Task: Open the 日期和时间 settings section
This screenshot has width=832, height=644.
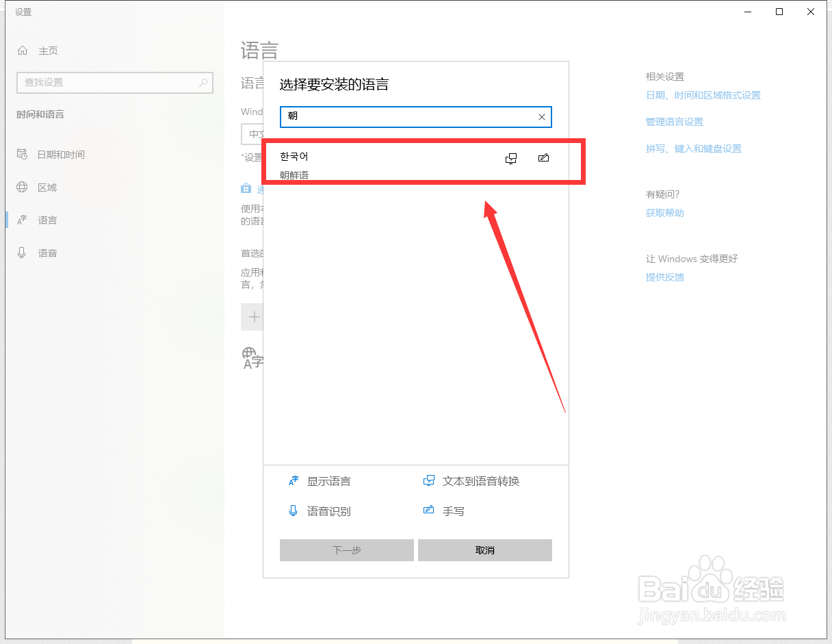Action: 60,154
